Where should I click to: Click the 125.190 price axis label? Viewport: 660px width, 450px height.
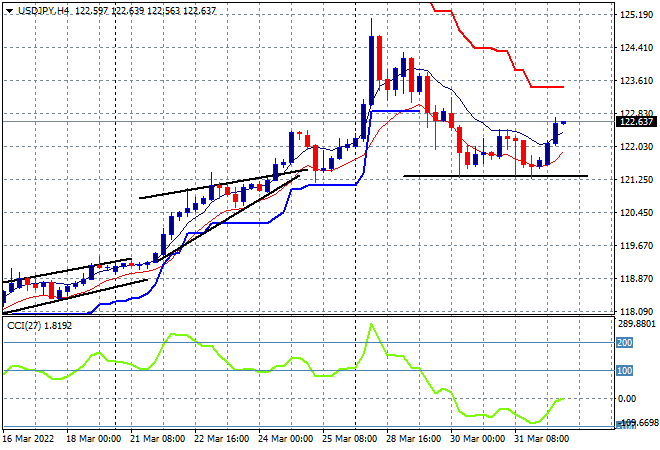pos(636,15)
